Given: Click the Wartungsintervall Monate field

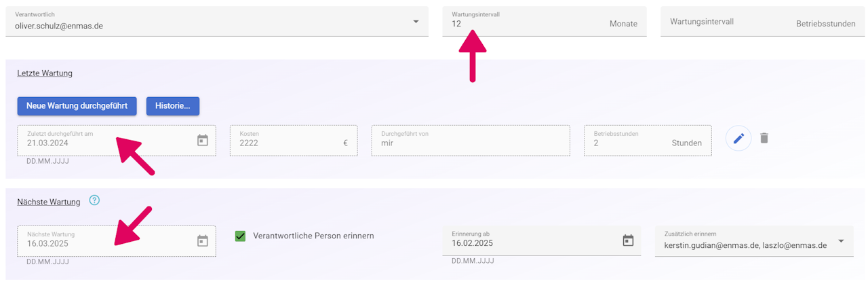Looking at the screenshot, I should (x=529, y=24).
